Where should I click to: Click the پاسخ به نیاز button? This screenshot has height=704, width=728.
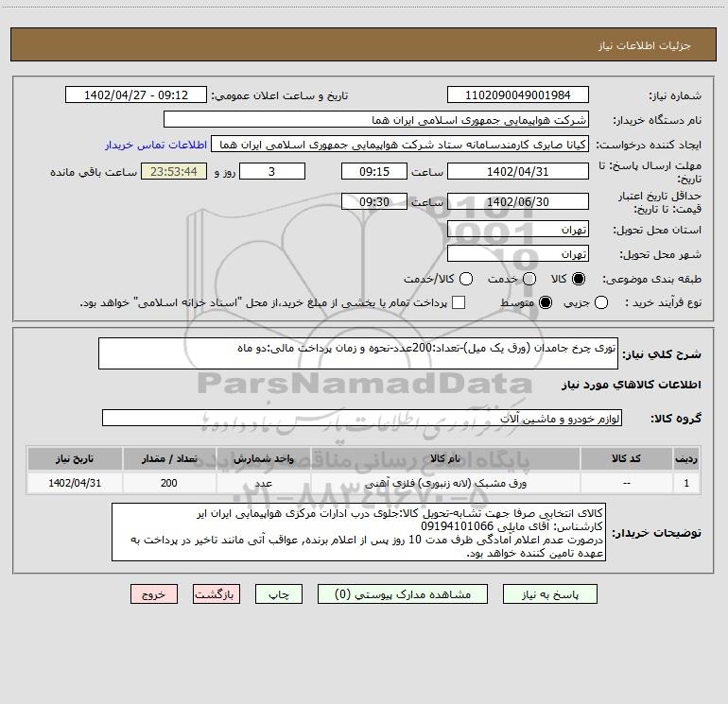point(549,594)
